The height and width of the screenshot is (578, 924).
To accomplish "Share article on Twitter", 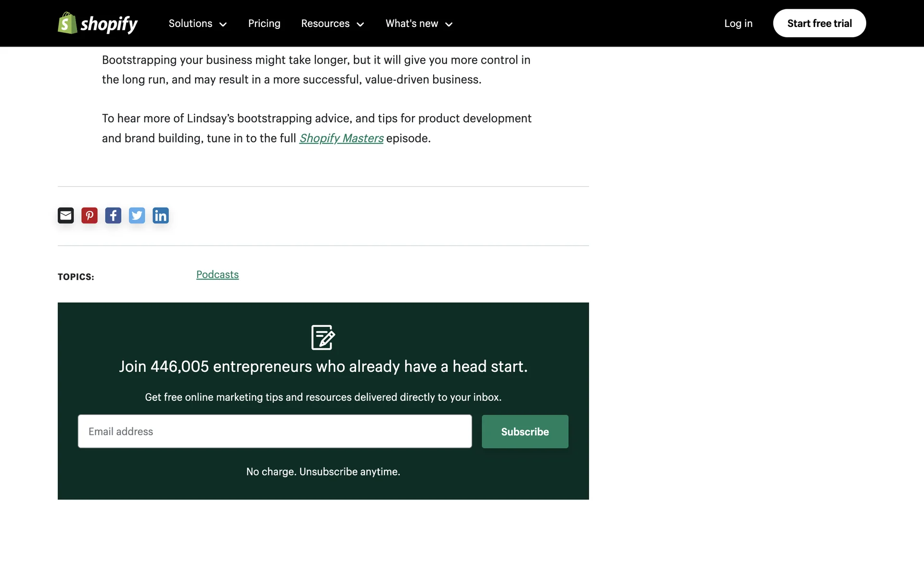I will click(137, 215).
